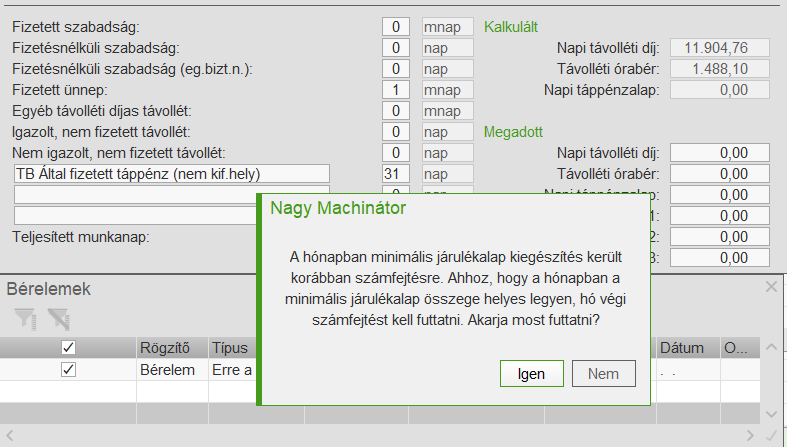Click the Megadott Napi távolléti díj field
This screenshot has height=447, width=787.
[x=719, y=152]
